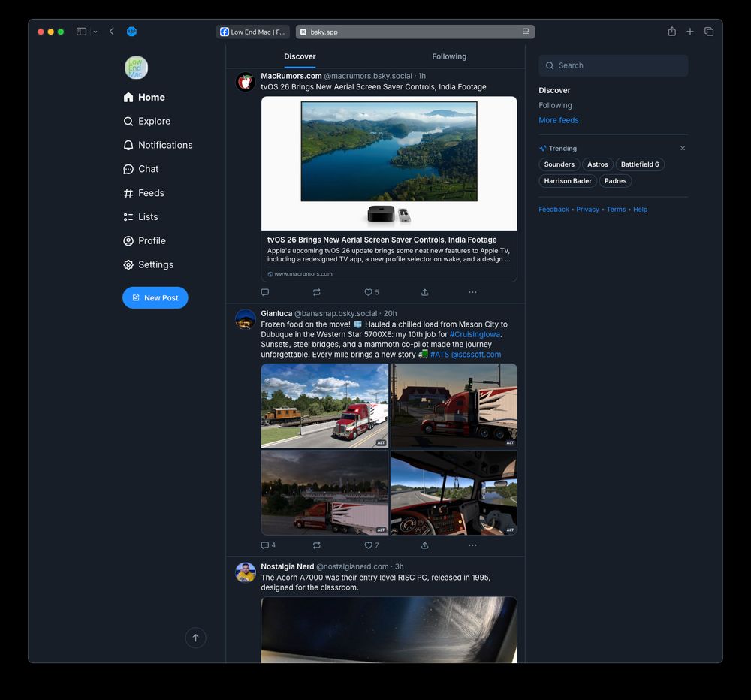Viewport: 751px width, 700px height.
Task: Open more options on Gianluca's post
Action: 472,545
